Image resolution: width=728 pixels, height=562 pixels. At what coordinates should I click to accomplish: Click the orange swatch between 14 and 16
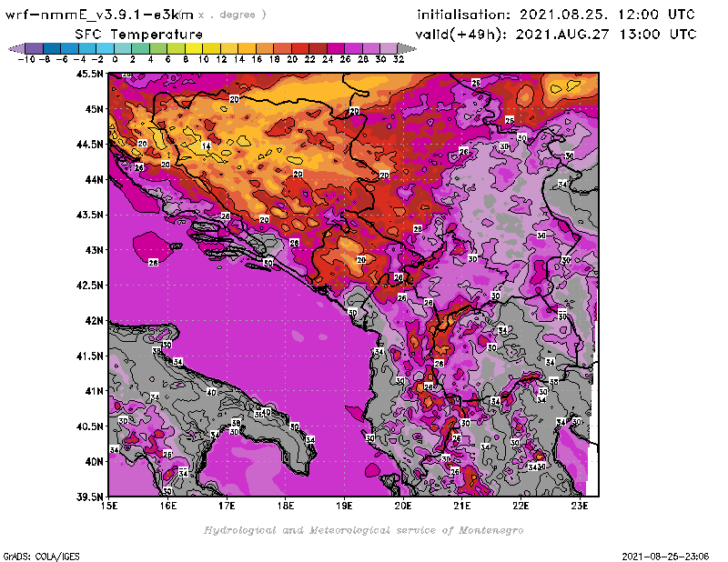tap(247, 48)
